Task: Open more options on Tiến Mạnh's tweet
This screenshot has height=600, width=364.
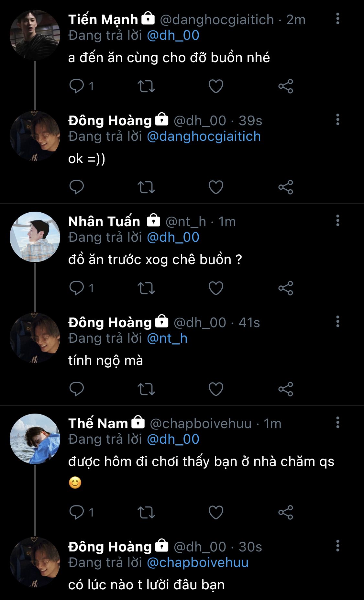Action: 338,19
